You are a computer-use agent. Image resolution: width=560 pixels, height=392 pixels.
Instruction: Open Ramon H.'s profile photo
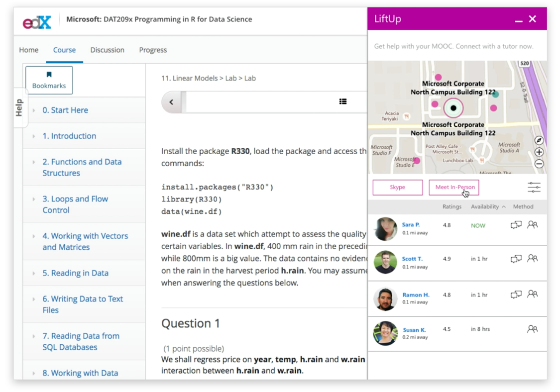point(385,299)
